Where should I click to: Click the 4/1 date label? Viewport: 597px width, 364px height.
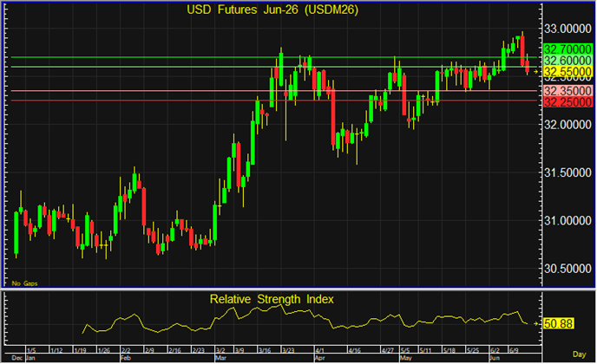(319, 350)
